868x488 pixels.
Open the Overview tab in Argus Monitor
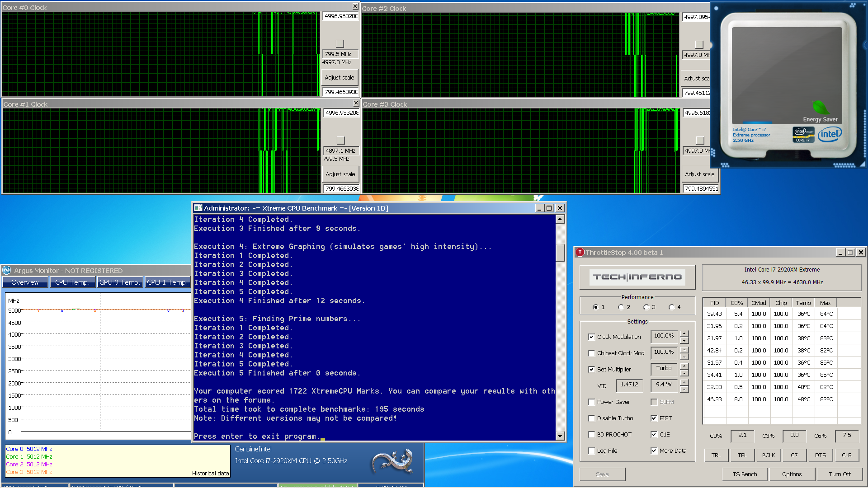[25, 282]
